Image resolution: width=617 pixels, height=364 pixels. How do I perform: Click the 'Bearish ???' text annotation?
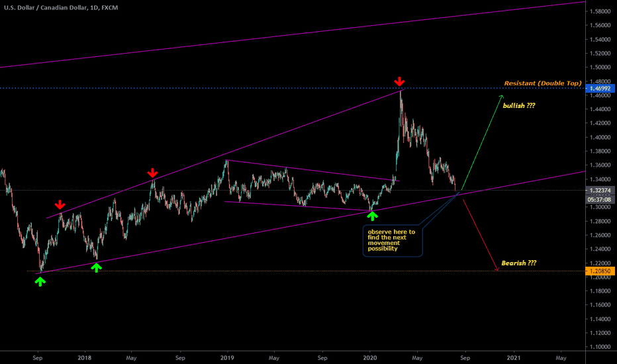[518, 263]
